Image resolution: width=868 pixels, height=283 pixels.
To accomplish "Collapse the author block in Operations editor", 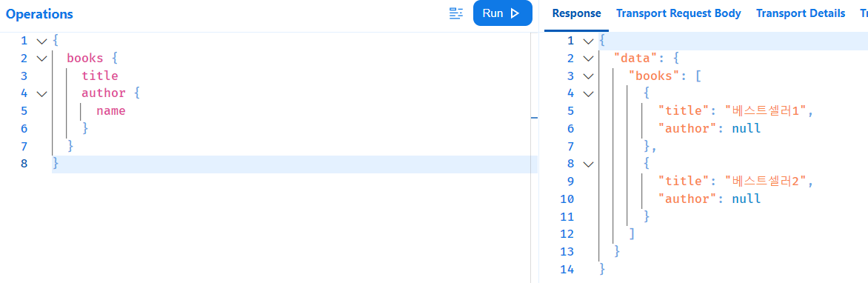I will click(41, 93).
